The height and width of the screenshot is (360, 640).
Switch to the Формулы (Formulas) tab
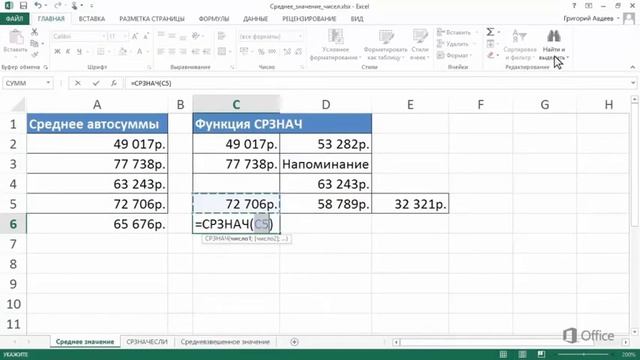click(214, 19)
